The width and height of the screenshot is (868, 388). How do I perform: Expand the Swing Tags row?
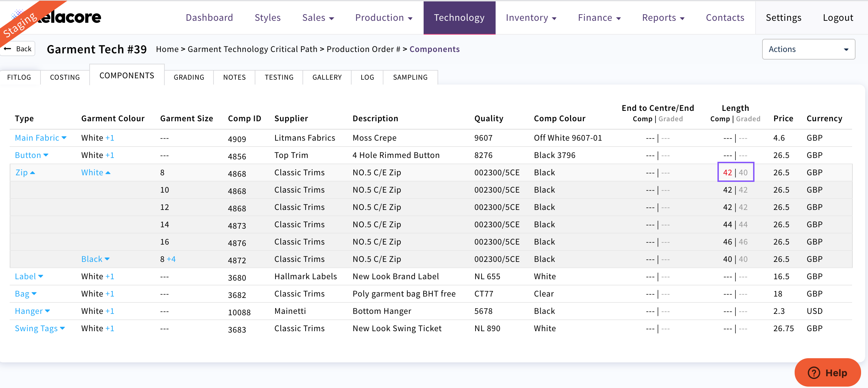click(x=39, y=328)
